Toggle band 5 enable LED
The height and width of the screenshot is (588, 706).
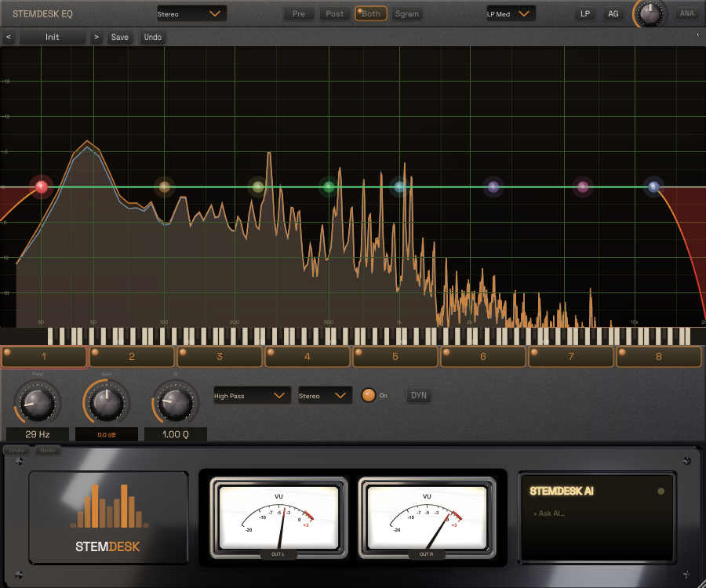tap(358, 352)
